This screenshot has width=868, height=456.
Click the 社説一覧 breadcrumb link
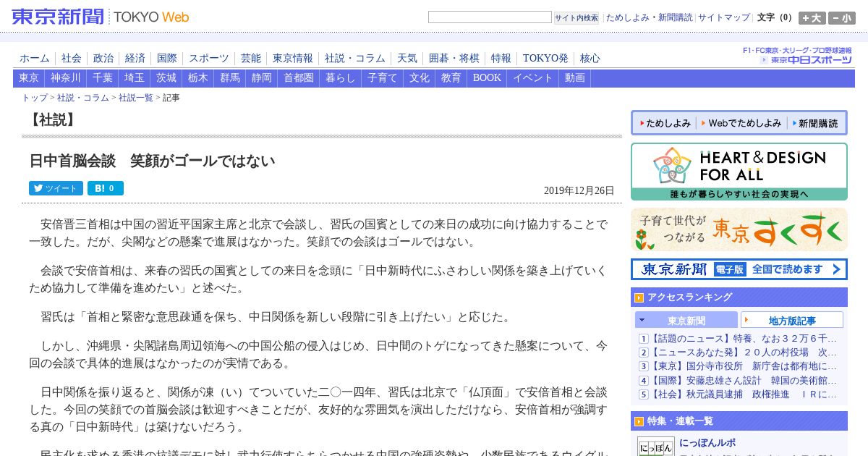(x=136, y=98)
